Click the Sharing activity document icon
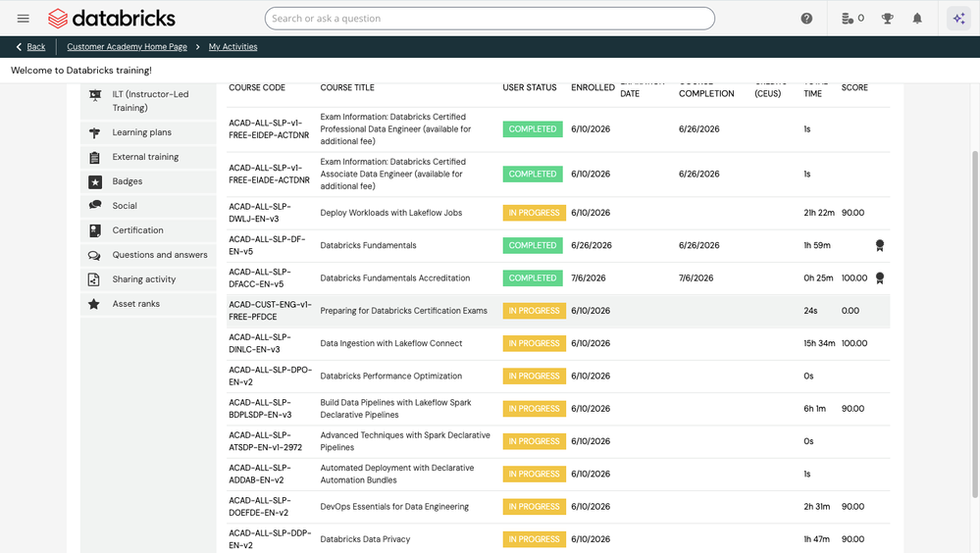The height and width of the screenshot is (553, 980). click(x=94, y=279)
